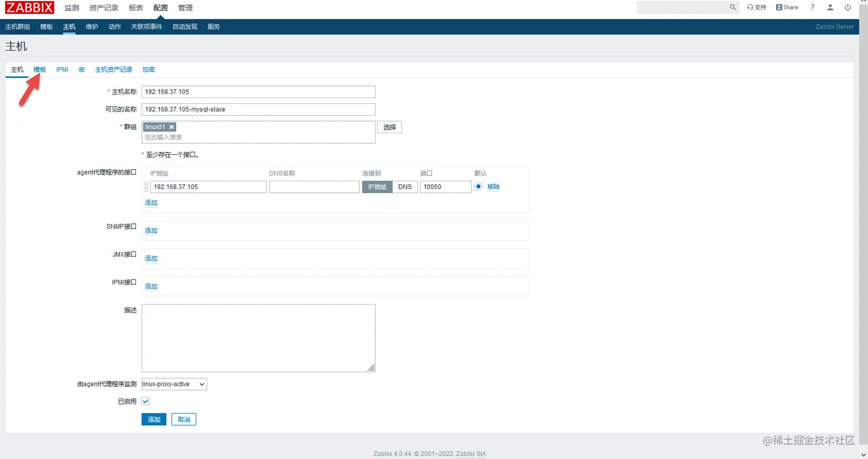Click the top search box
868x459 pixels.
[x=683, y=7]
